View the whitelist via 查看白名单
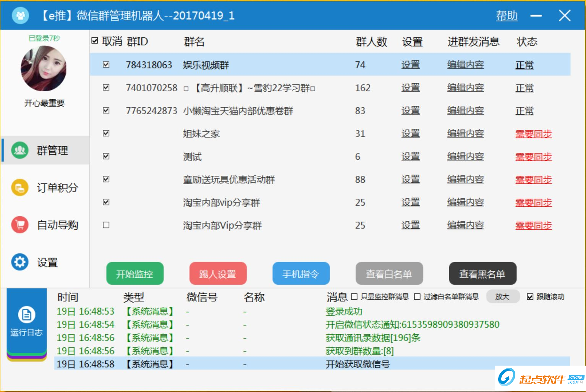Screen dimensions: 586x392 [x=389, y=273]
